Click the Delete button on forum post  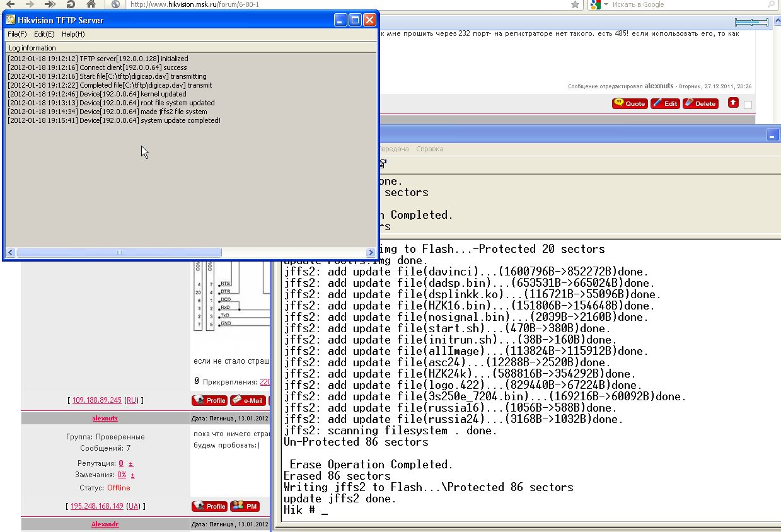click(700, 103)
